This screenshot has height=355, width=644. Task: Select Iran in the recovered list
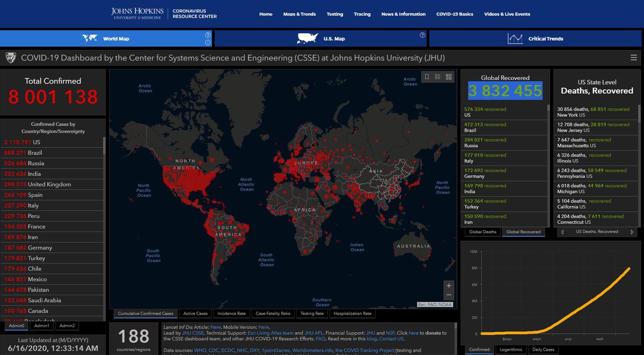[504, 219]
